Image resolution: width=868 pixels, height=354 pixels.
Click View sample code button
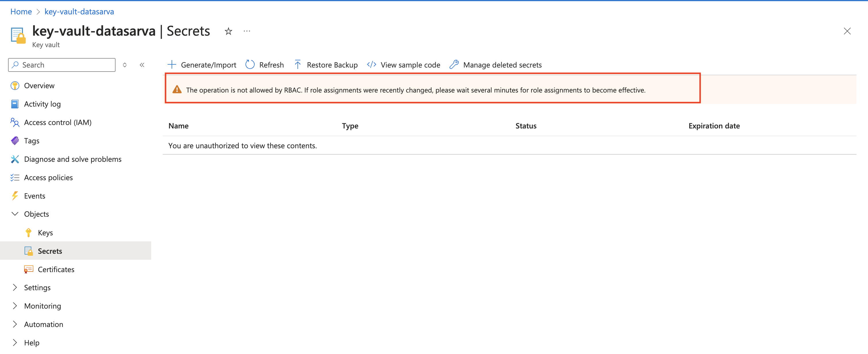click(x=403, y=65)
